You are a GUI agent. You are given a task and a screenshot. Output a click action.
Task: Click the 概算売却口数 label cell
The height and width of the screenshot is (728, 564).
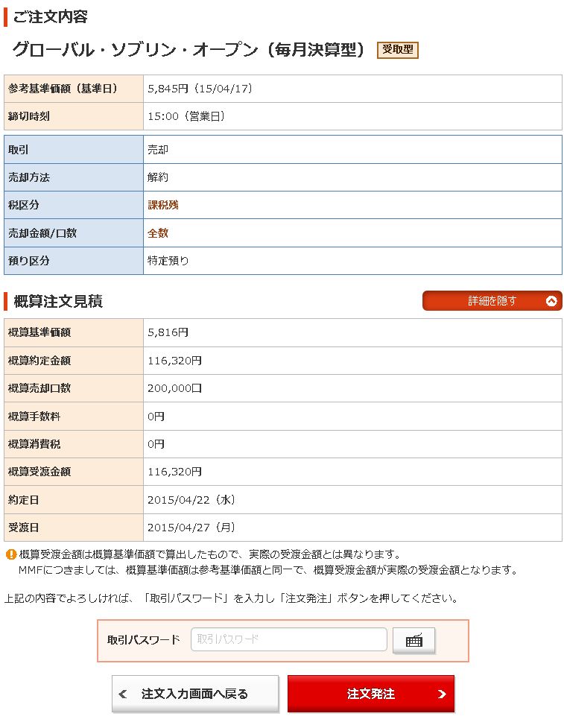pyautogui.click(x=74, y=388)
